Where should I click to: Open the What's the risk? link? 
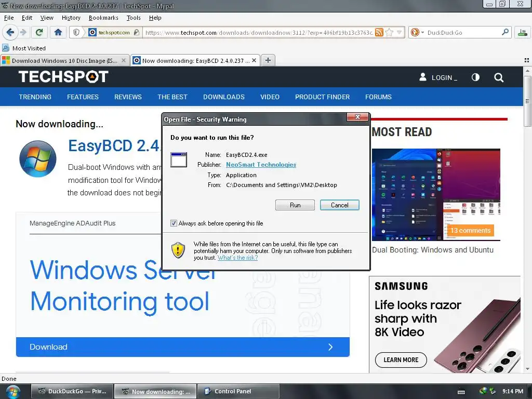coord(237,258)
